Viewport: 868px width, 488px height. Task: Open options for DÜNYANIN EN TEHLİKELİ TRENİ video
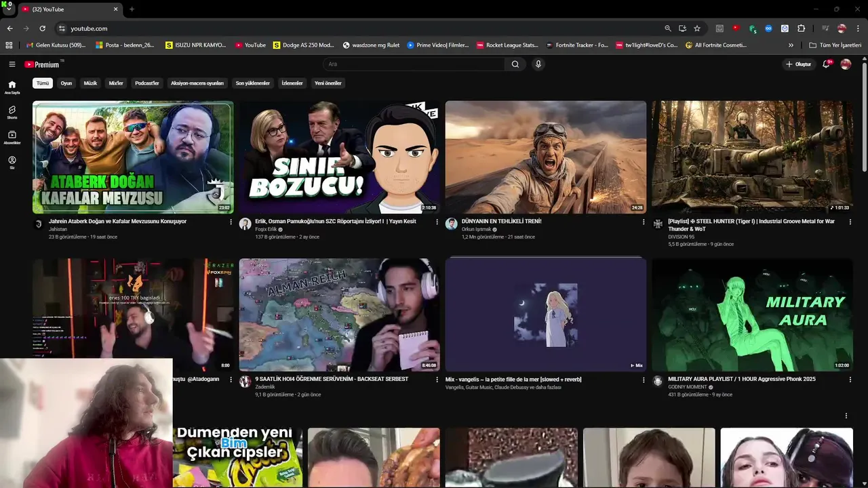pyautogui.click(x=644, y=222)
